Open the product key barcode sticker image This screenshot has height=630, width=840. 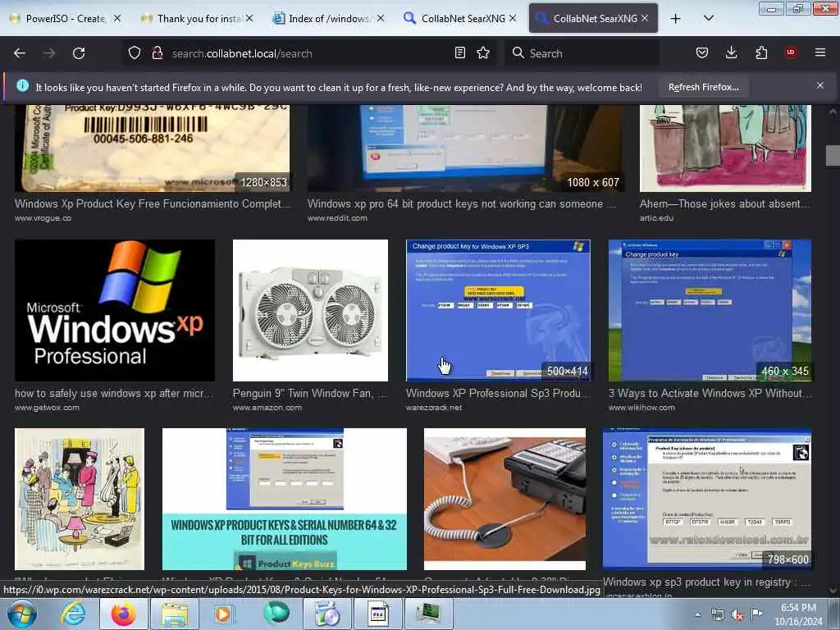point(152,148)
